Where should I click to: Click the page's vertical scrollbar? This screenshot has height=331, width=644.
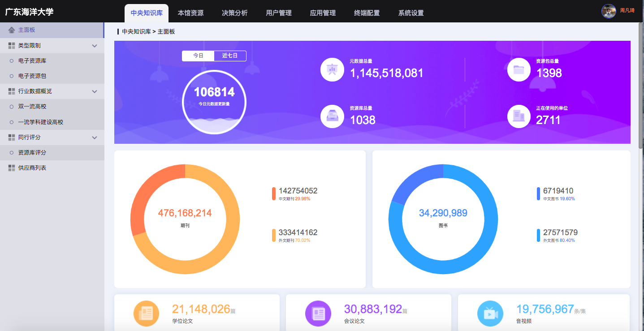pos(641,85)
